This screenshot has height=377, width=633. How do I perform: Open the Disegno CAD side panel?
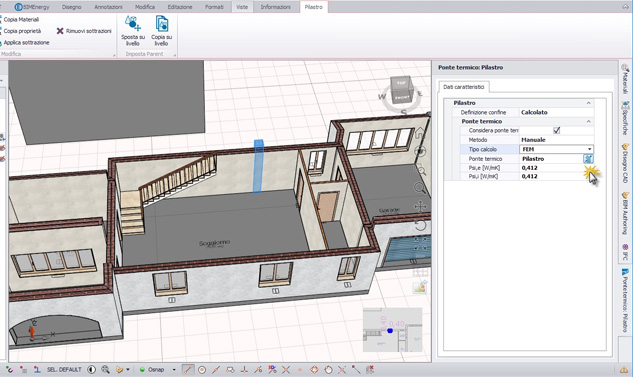(625, 163)
